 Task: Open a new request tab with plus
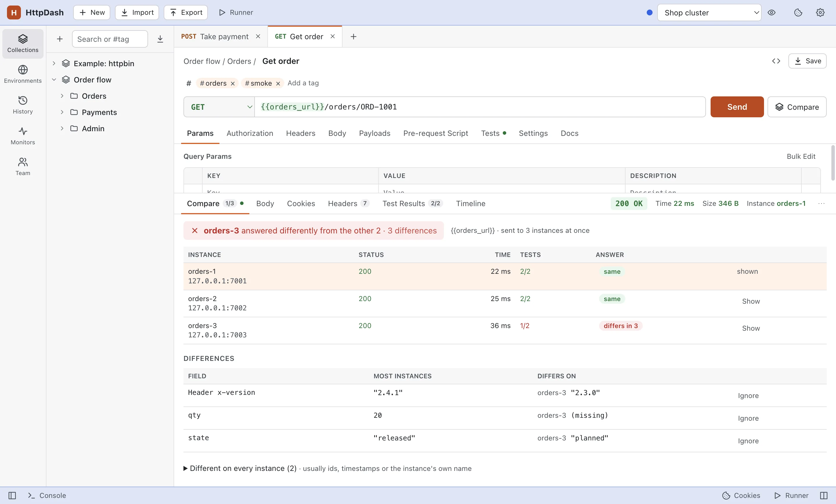[353, 37]
